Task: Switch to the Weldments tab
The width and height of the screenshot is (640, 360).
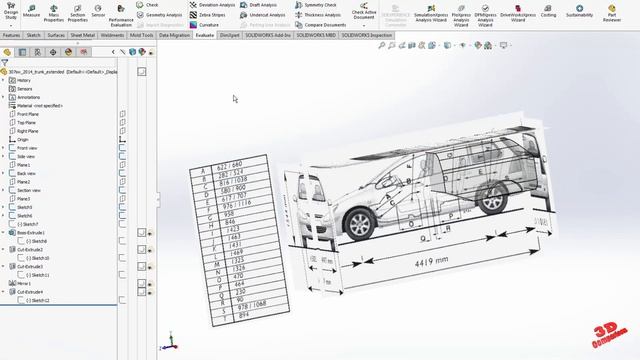Action: coord(112,36)
